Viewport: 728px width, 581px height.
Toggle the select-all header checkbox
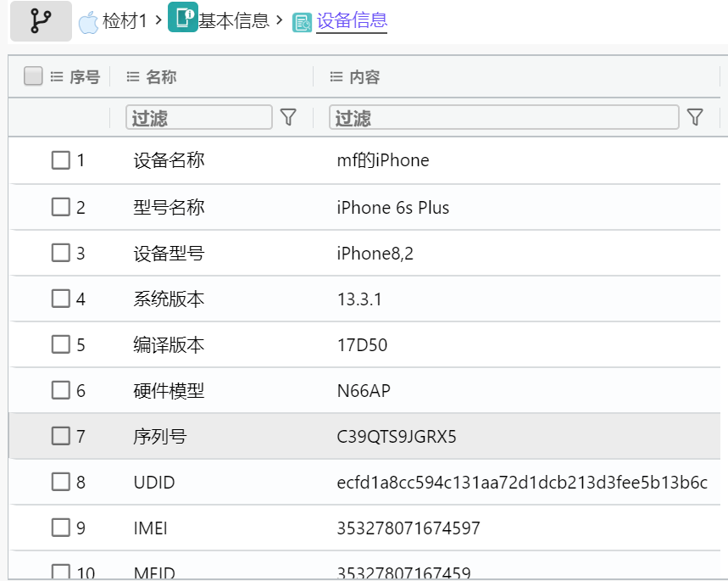coord(33,75)
